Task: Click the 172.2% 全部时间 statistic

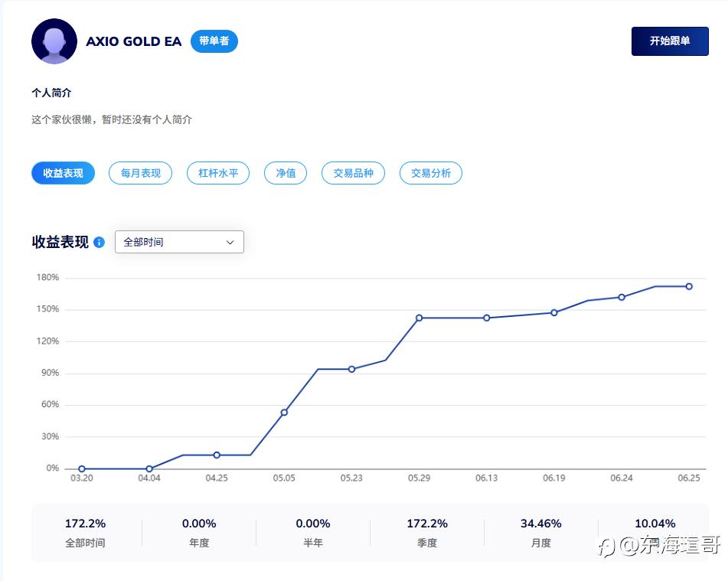Action: (86, 533)
